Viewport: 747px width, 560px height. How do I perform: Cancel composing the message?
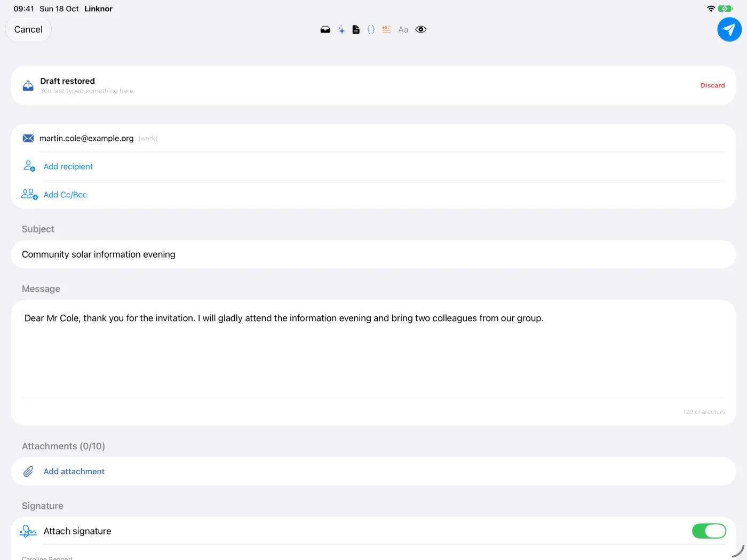click(28, 29)
